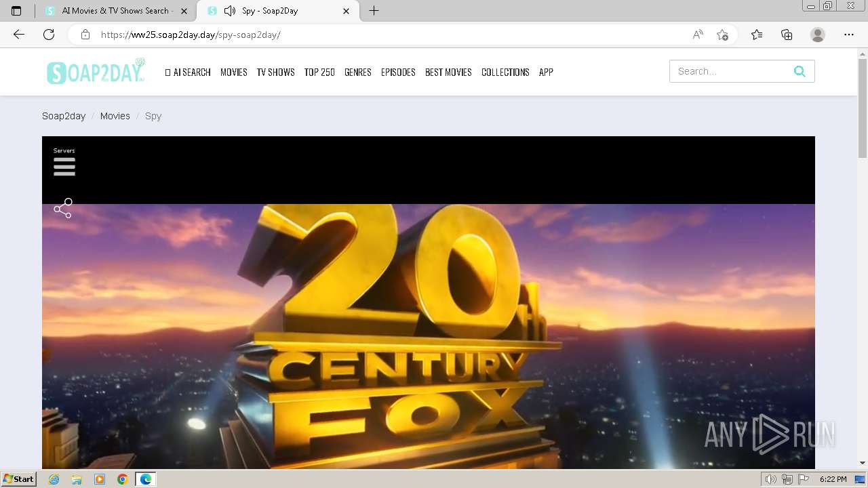View site info lock icon

pyautogui.click(x=85, y=35)
